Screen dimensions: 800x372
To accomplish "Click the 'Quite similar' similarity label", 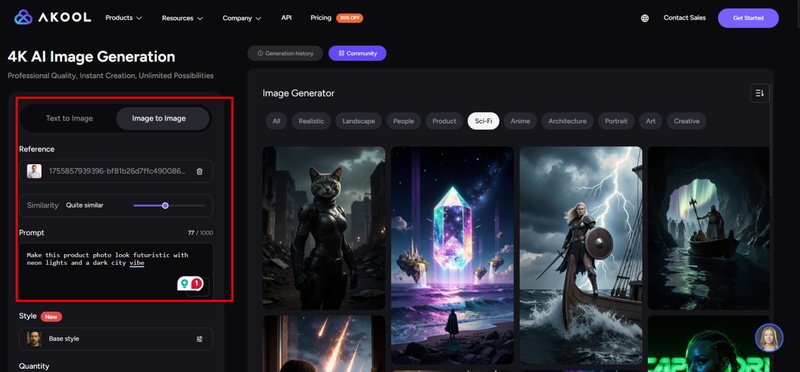I will tap(85, 206).
